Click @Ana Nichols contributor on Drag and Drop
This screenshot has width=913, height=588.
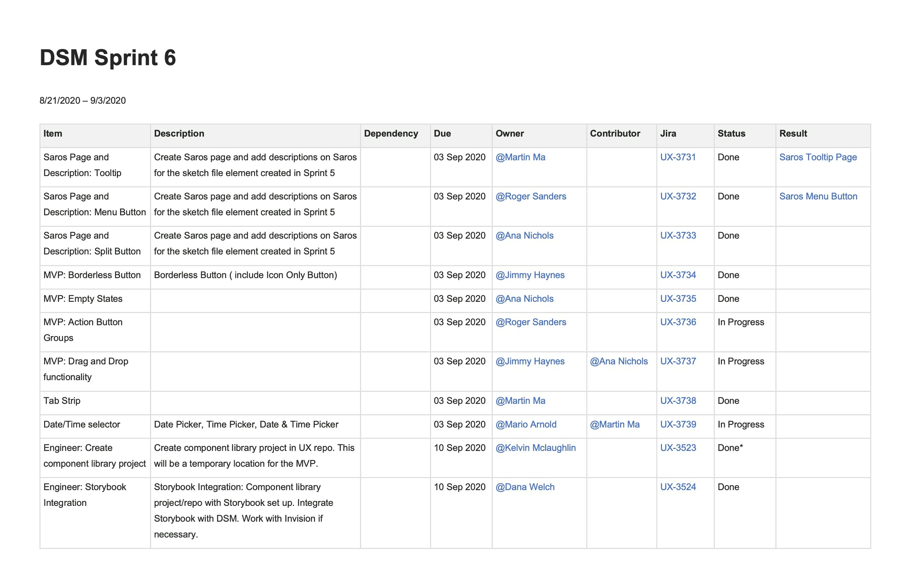point(619,361)
